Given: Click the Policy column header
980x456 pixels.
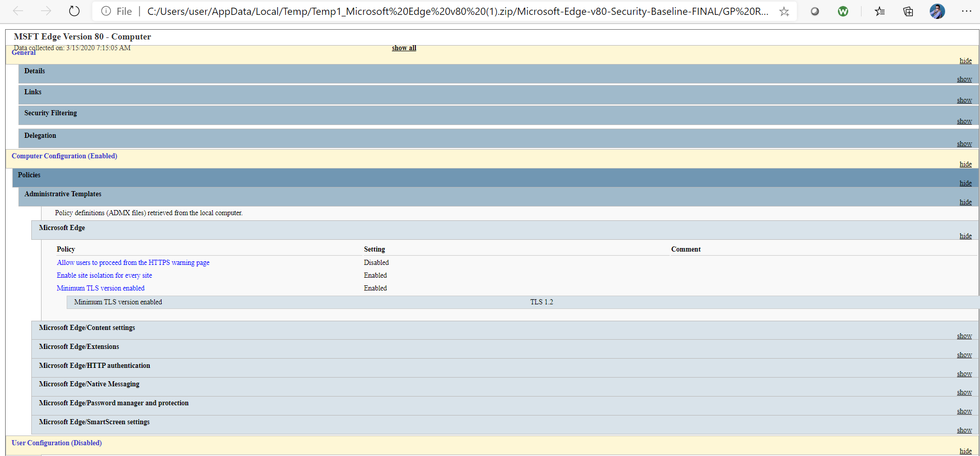Looking at the screenshot, I should pos(66,249).
